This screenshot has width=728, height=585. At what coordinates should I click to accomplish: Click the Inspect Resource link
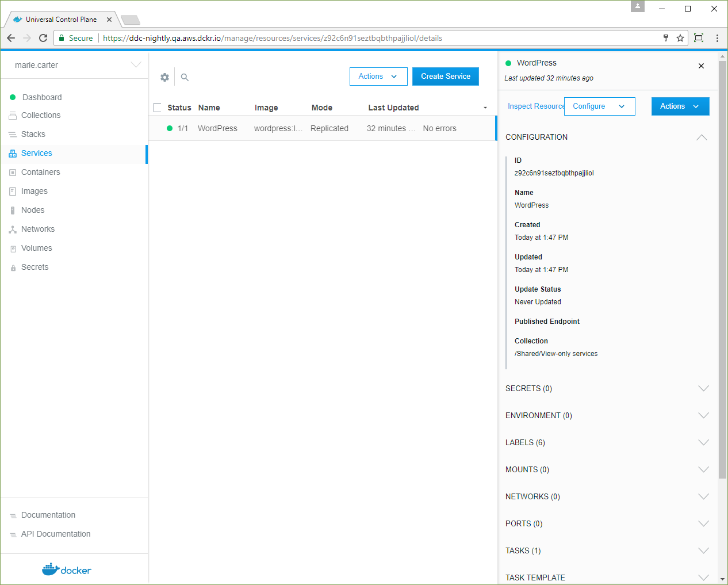click(535, 106)
